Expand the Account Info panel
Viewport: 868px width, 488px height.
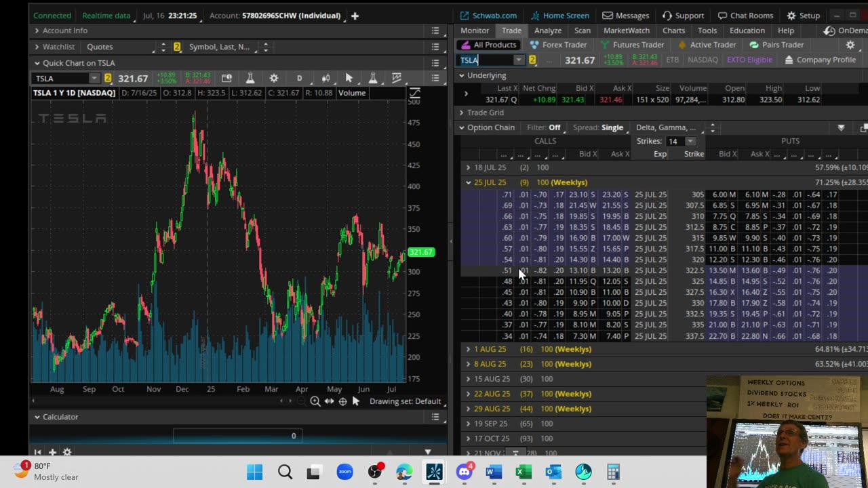pos(37,30)
